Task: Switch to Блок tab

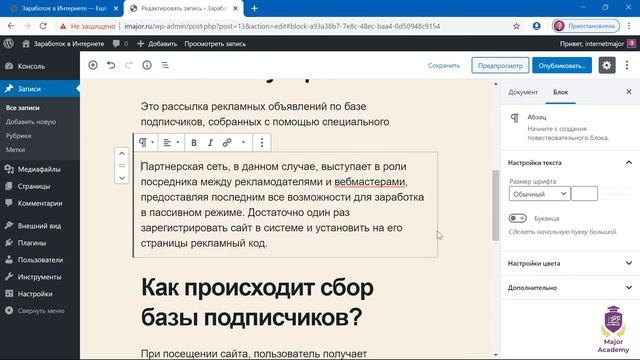Action: pyautogui.click(x=560, y=92)
